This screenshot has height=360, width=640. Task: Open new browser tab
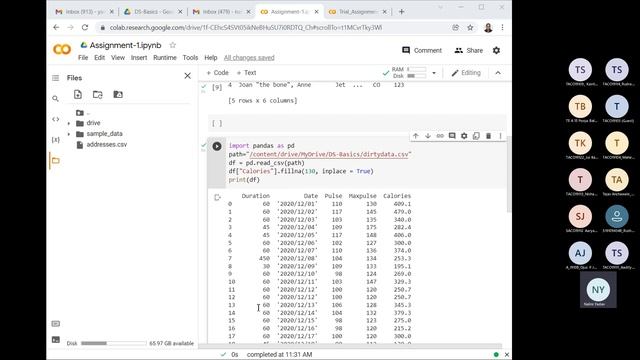click(x=401, y=12)
